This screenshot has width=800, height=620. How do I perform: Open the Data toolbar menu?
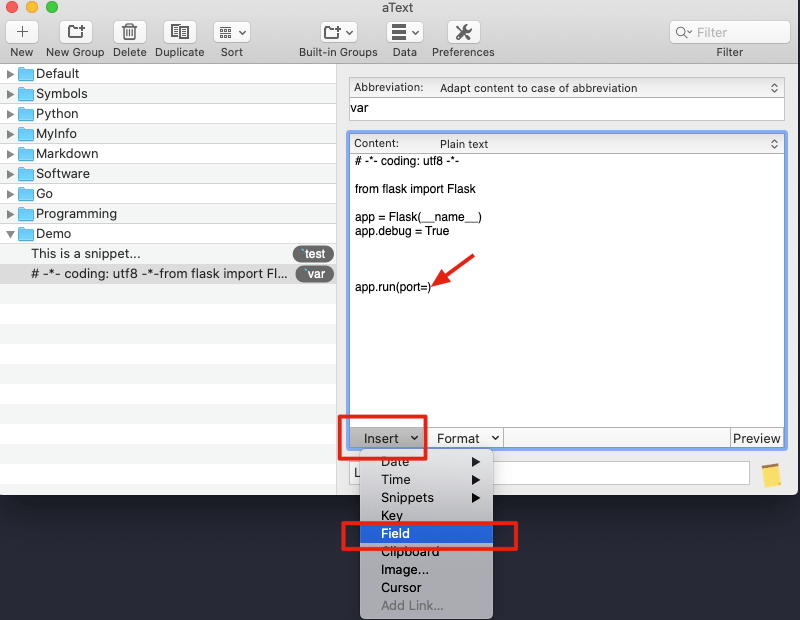pyautogui.click(x=404, y=32)
